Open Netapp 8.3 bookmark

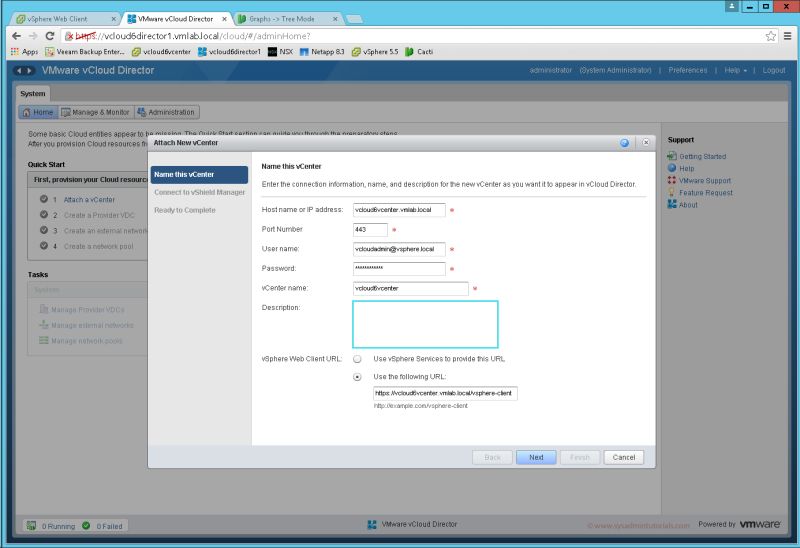tap(322, 52)
